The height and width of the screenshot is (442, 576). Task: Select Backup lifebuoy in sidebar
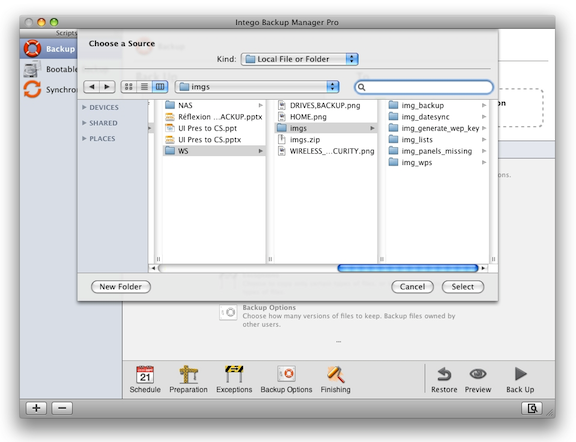click(x=48, y=49)
